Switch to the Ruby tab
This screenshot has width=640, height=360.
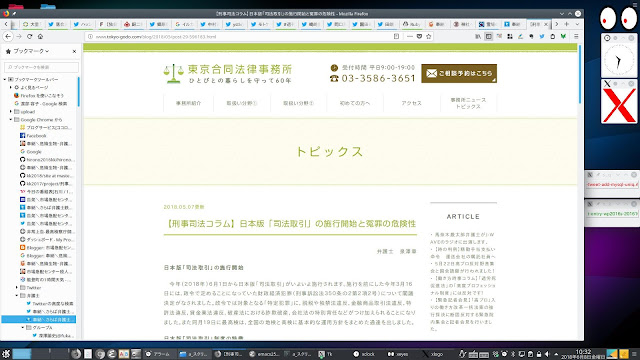point(411,24)
